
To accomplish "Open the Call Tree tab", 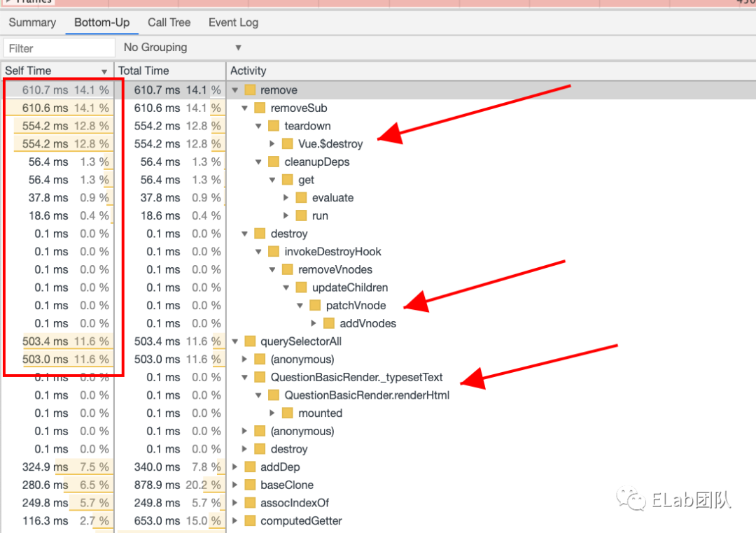I will coord(169,22).
